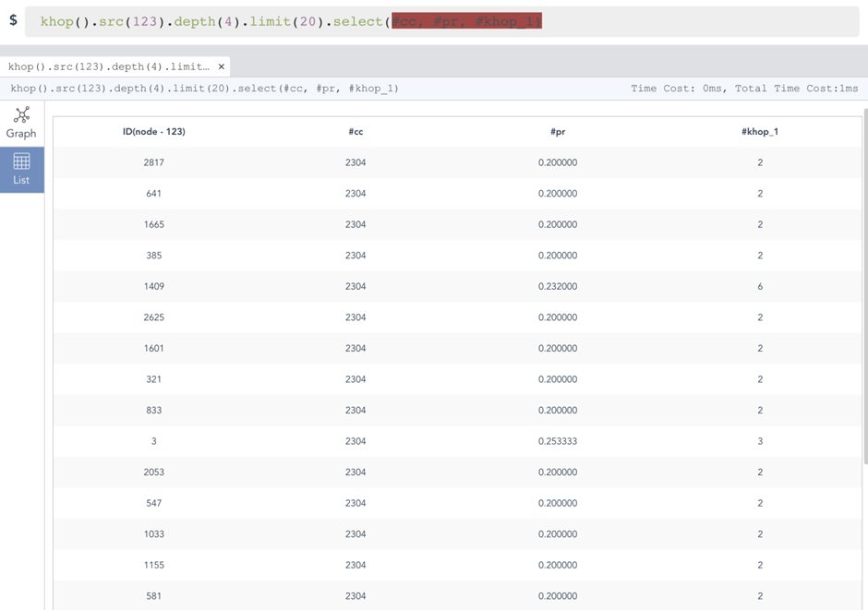Click the #cc value in row 581

point(356,596)
